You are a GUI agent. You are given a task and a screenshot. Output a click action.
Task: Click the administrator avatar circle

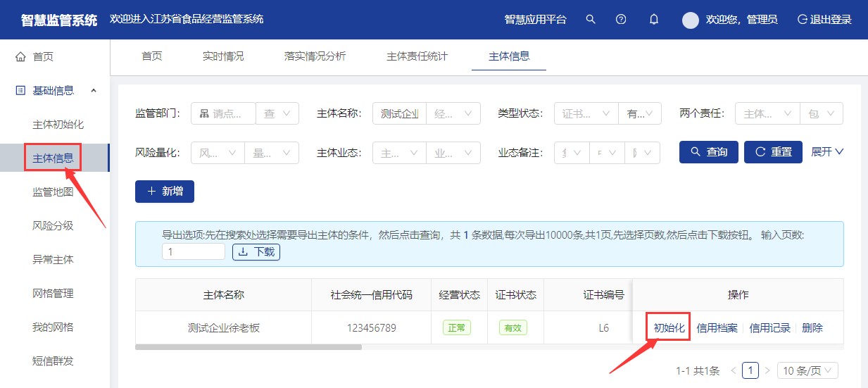point(691,20)
